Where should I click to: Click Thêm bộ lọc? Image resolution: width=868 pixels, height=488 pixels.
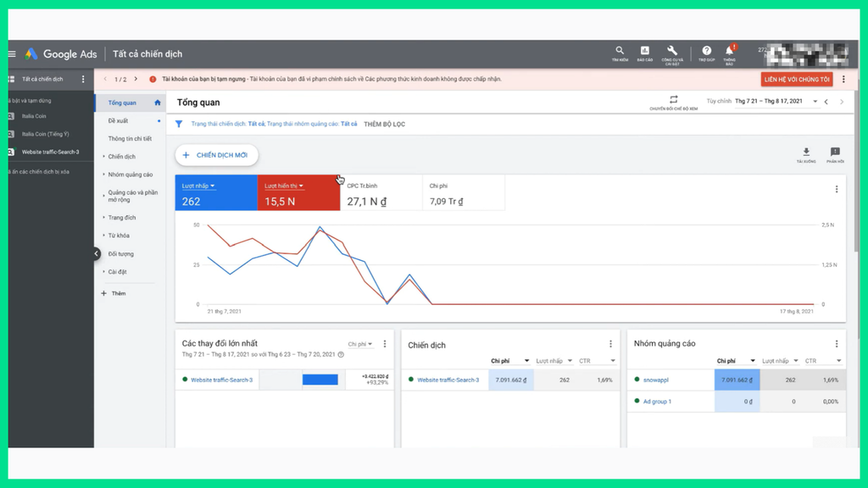pyautogui.click(x=384, y=124)
